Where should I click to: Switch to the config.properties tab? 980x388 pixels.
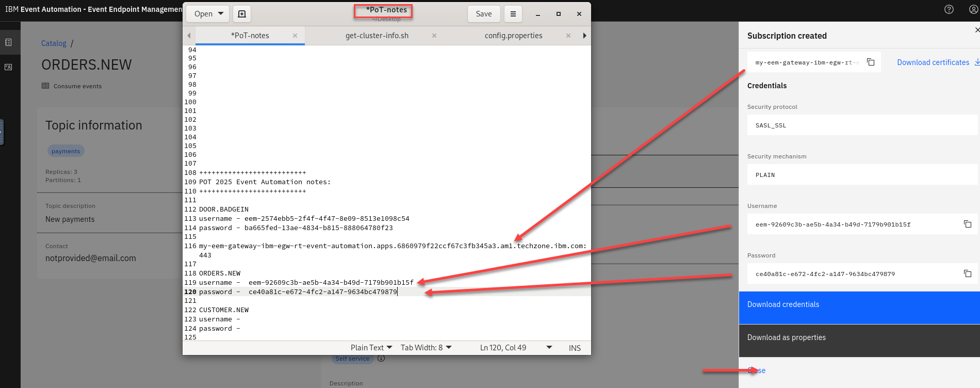click(x=513, y=36)
